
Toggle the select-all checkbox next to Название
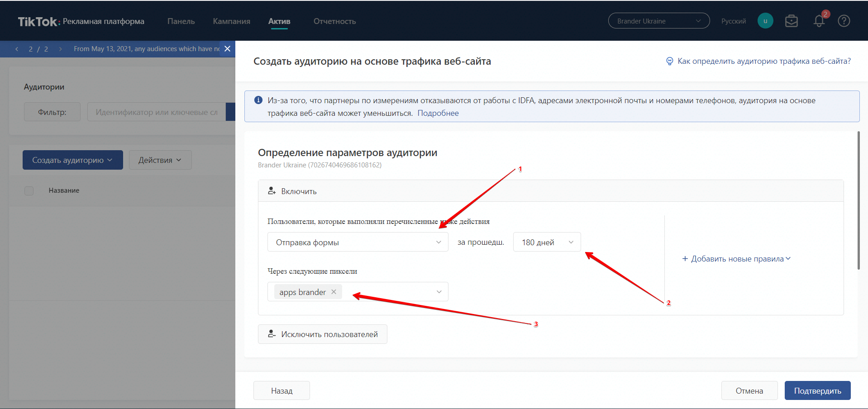(29, 191)
